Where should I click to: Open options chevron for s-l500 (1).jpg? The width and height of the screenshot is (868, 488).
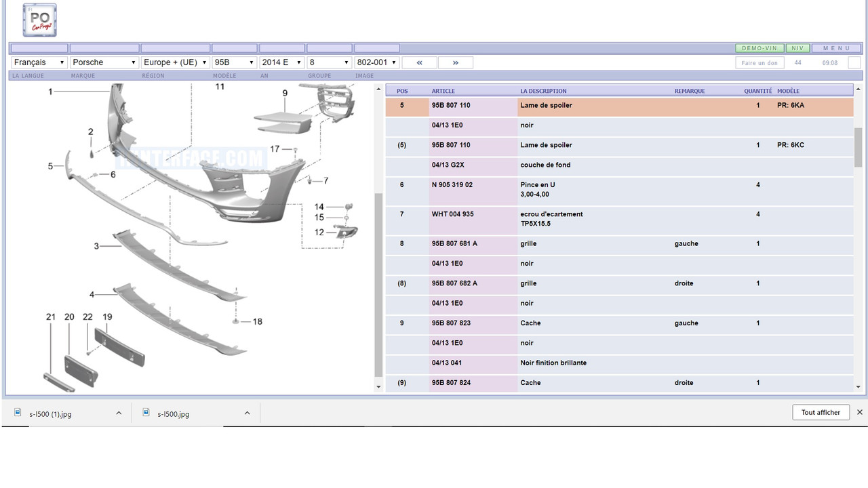pos(119,413)
